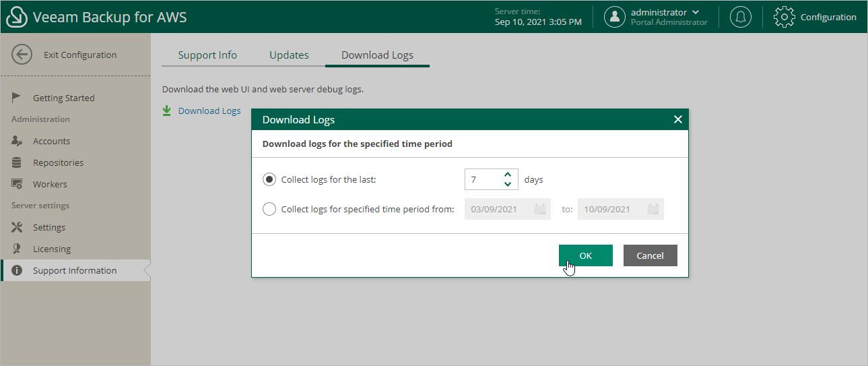Click the Getting Started flag icon
Viewport: 868px width, 366px height.
pos(18,98)
